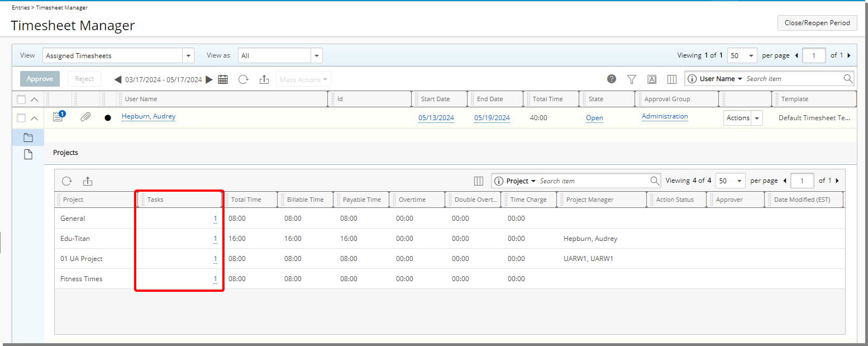Open notes icon for Hepburn, Audrey

(58, 116)
